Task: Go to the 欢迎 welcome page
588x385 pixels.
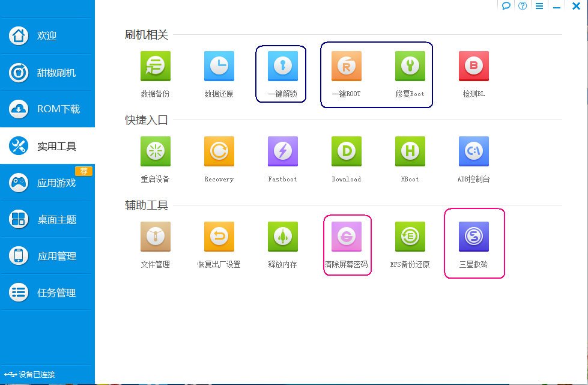Action: (x=47, y=36)
